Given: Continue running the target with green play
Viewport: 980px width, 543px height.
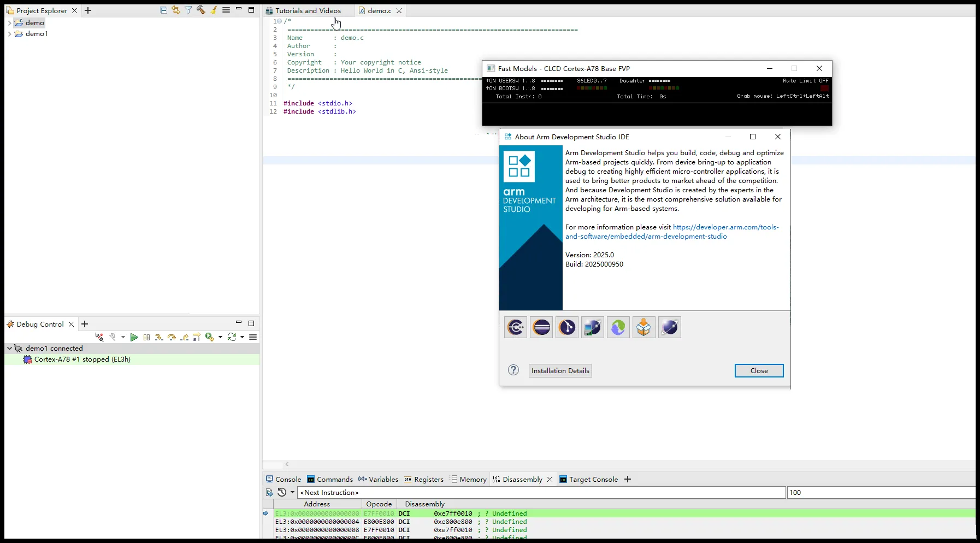Looking at the screenshot, I should (x=134, y=338).
